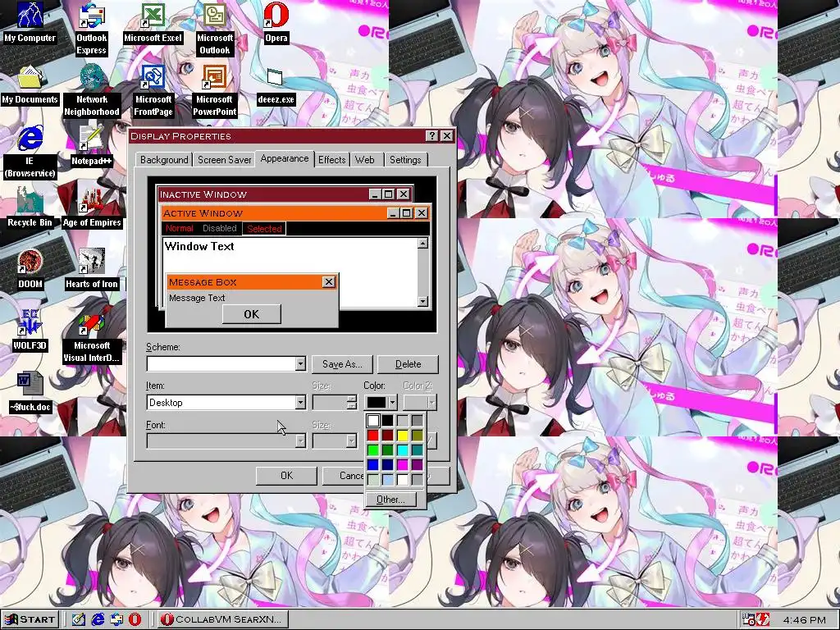Open the Other... custom color button
The width and height of the screenshot is (840, 630).
390,500
